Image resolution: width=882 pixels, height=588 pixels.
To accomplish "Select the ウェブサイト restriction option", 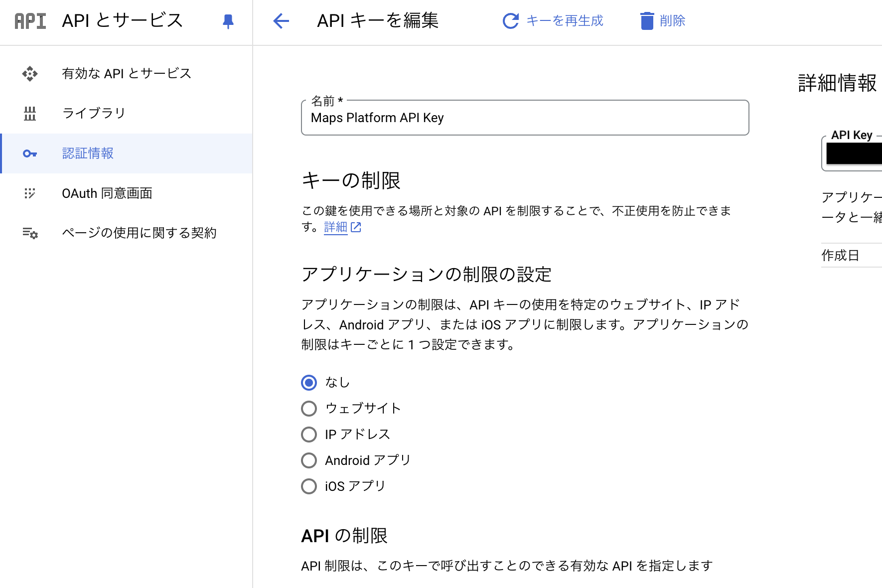I will 309,408.
